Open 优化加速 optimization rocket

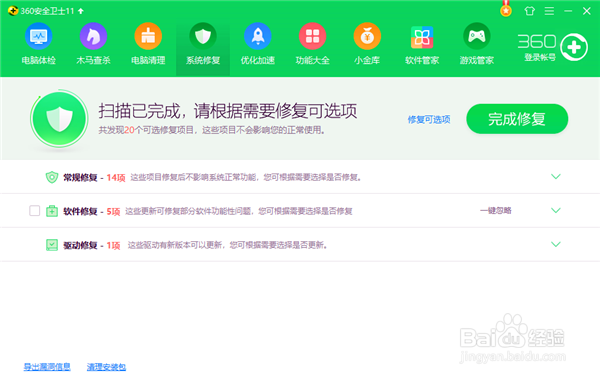point(258,43)
